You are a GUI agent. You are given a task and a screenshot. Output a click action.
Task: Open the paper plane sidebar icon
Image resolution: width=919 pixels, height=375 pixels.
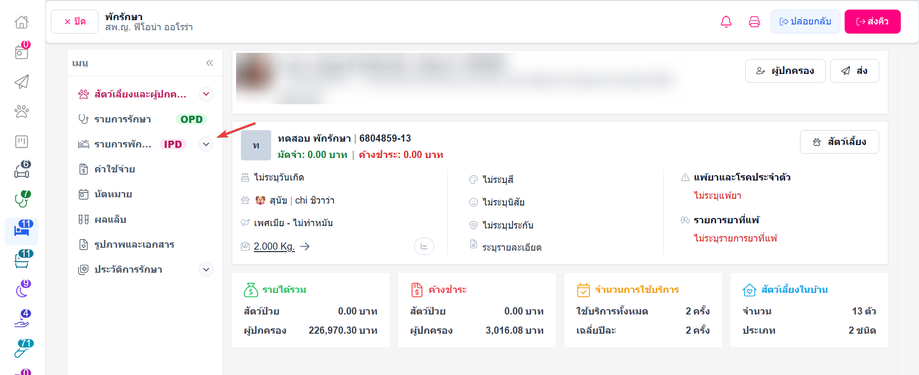(x=21, y=81)
